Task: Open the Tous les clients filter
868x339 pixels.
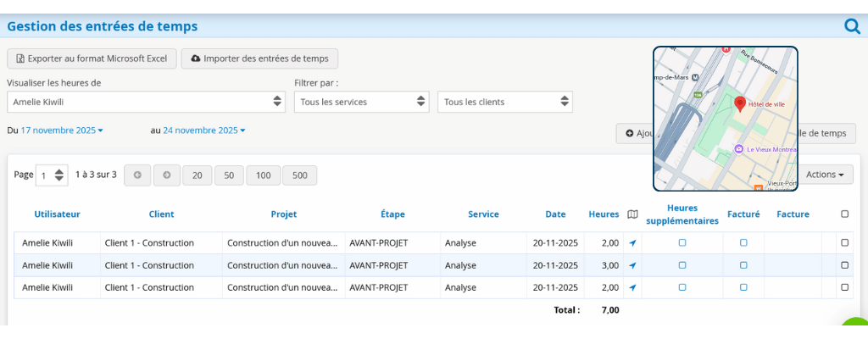Action: coord(505,102)
